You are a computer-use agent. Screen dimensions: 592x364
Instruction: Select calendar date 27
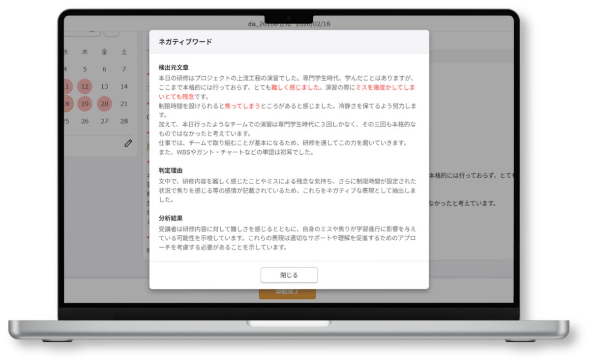tap(104, 121)
